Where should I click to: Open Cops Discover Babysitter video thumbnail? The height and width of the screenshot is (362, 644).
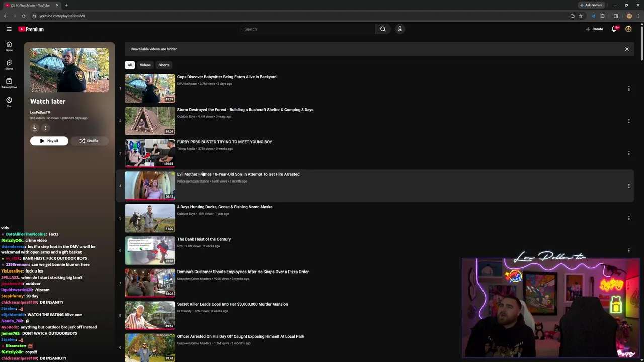click(x=150, y=88)
